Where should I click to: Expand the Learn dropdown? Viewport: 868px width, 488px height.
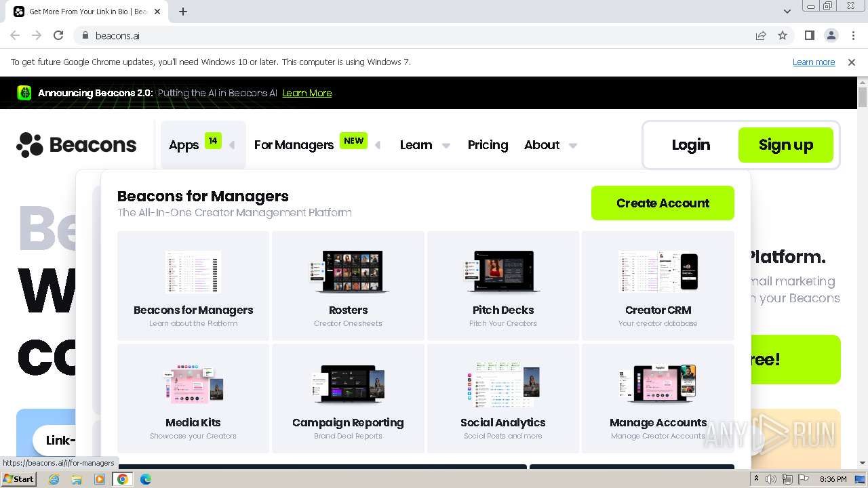tap(446, 145)
